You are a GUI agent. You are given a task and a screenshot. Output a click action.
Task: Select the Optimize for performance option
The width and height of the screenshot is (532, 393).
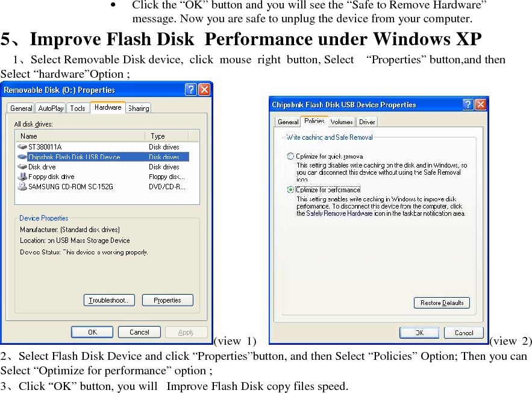coord(290,189)
